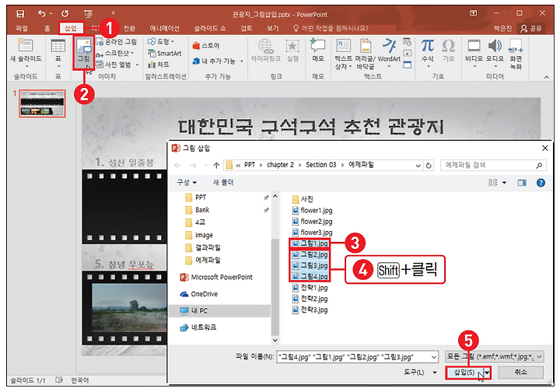Choose 온라인 그림 online pictures
Screen dimensions: 560x392
[x=117, y=42]
